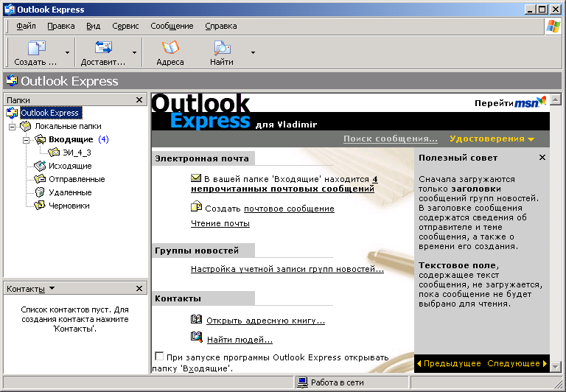Screen dimensions: 566x392
Task: Select the Удаленные folder label
Action: click(70, 192)
